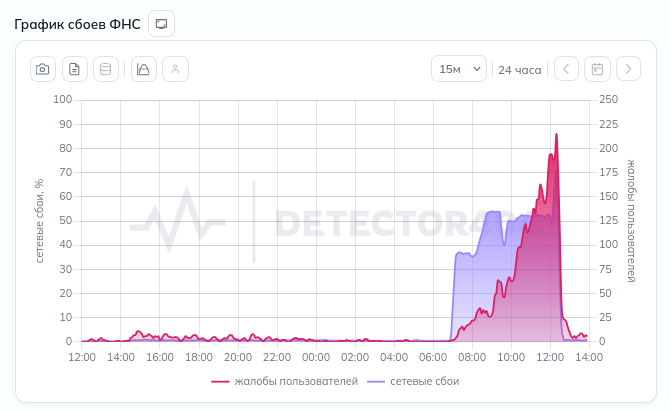
Task: Click the 00:00 x-axis label
Action: (x=316, y=357)
